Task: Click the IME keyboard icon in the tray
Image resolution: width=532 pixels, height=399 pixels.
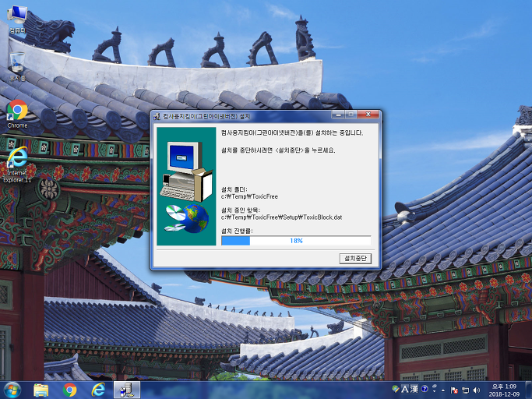Action: (395, 388)
